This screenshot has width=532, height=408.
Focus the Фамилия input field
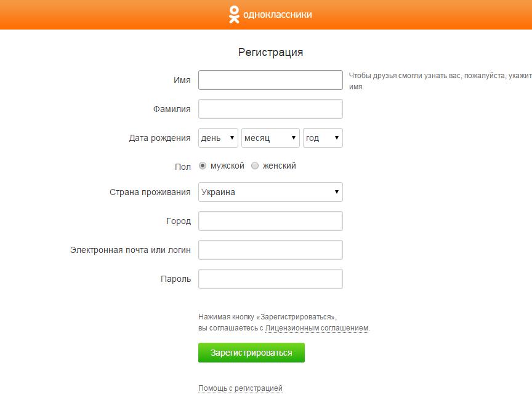point(270,109)
